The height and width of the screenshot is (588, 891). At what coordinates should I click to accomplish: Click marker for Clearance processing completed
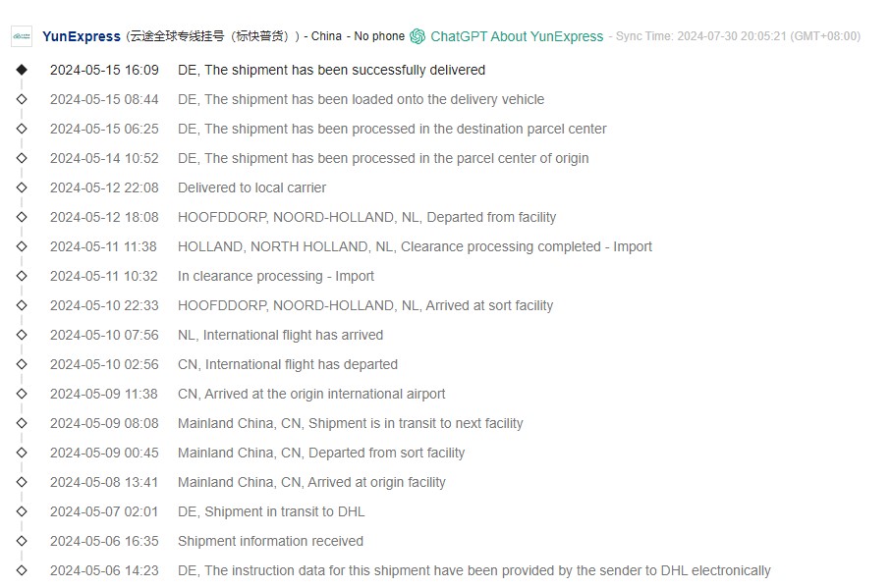click(x=22, y=246)
